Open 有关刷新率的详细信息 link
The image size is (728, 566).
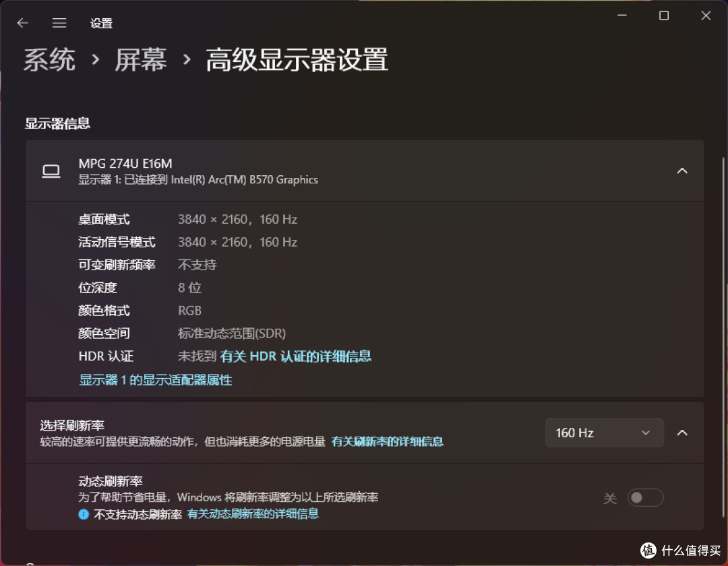pyautogui.click(x=387, y=441)
